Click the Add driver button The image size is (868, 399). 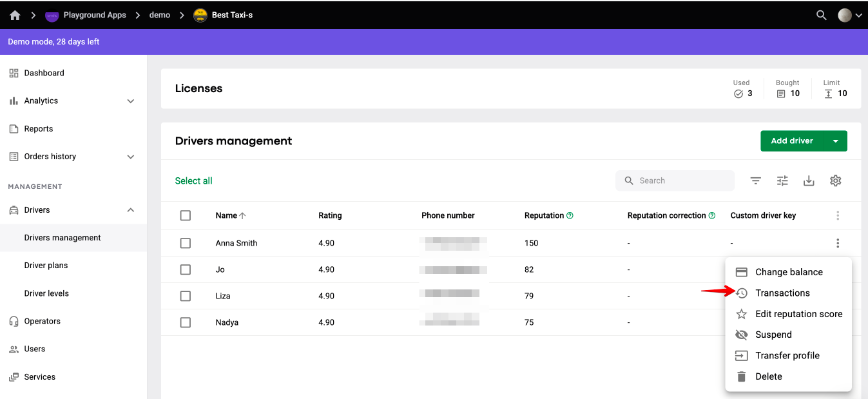tap(792, 141)
